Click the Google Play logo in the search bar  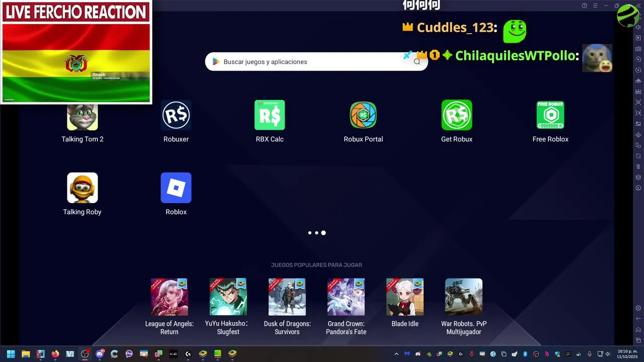(216, 61)
